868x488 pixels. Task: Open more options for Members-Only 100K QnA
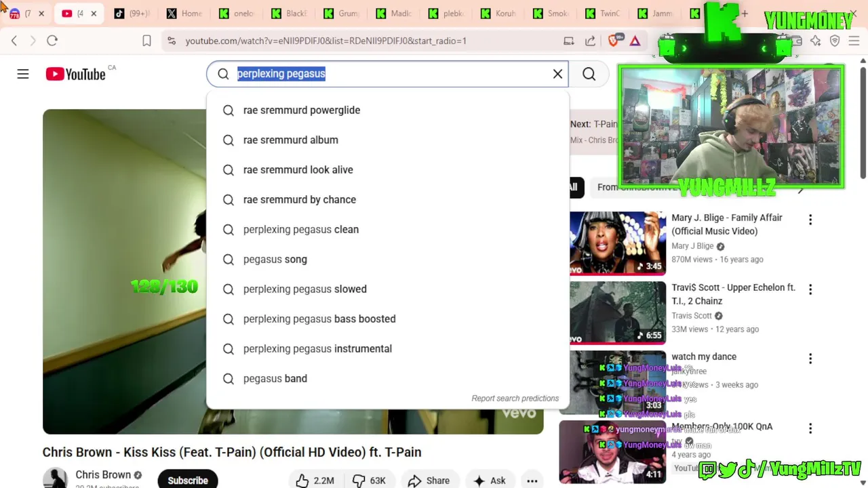tap(810, 428)
